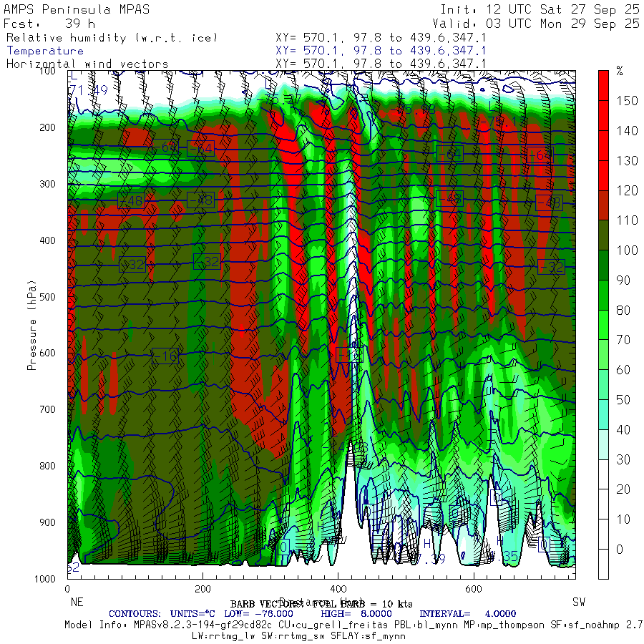Click the "AMPS Peninsula MPAS" title

click(77, 9)
